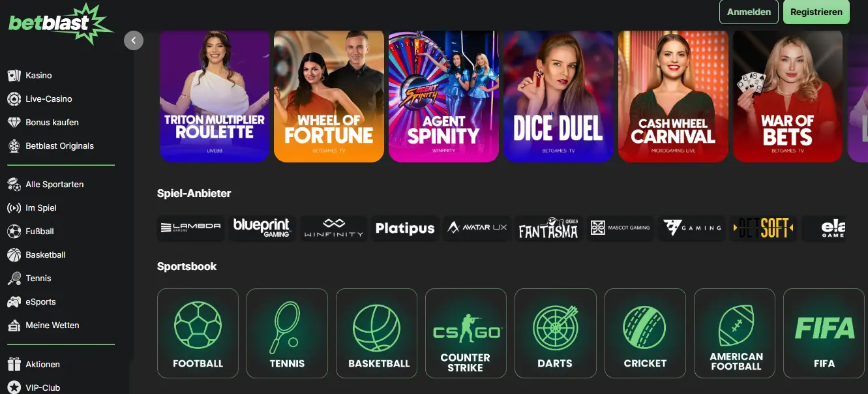This screenshot has height=394, width=868.
Task: Launch Wheel of Fortune game card
Action: pos(329,96)
